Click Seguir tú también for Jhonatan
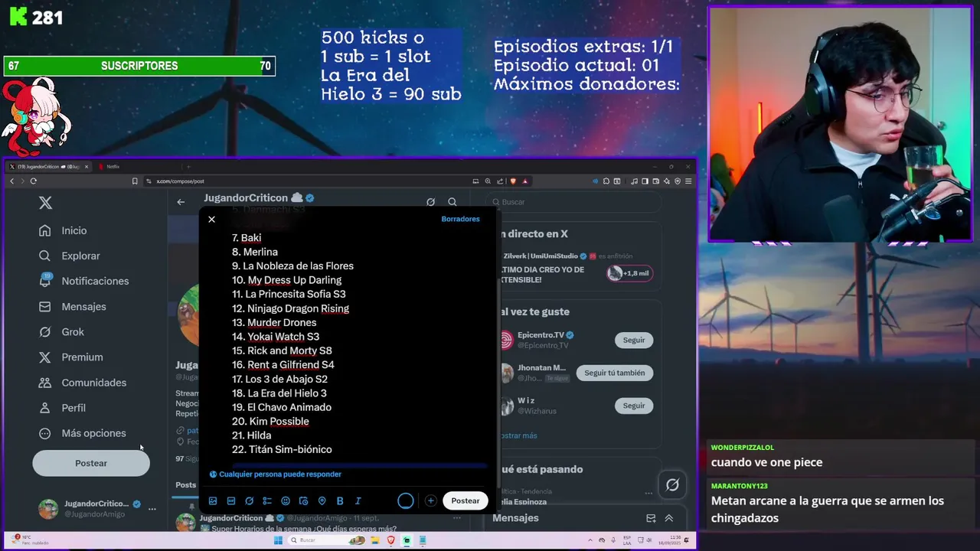 click(x=615, y=373)
